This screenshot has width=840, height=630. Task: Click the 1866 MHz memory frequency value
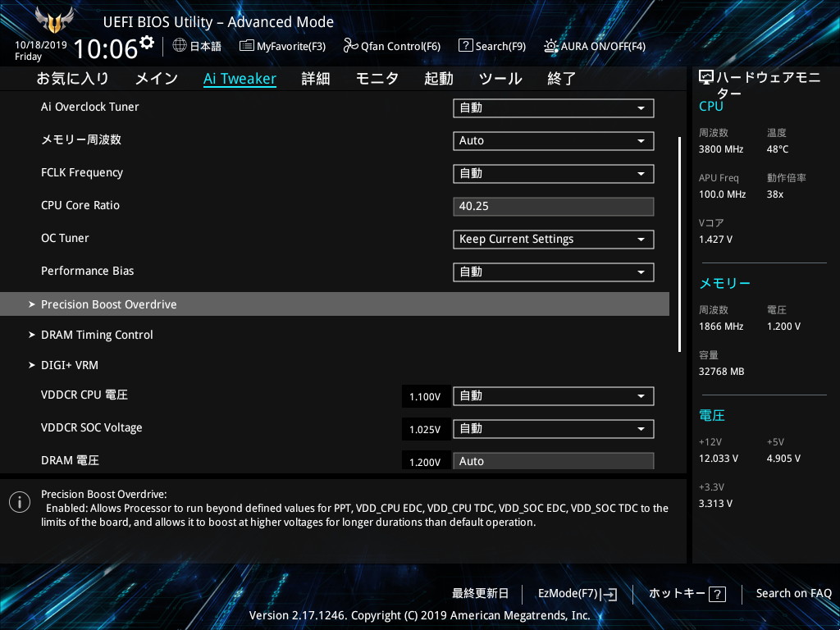pyautogui.click(x=721, y=326)
